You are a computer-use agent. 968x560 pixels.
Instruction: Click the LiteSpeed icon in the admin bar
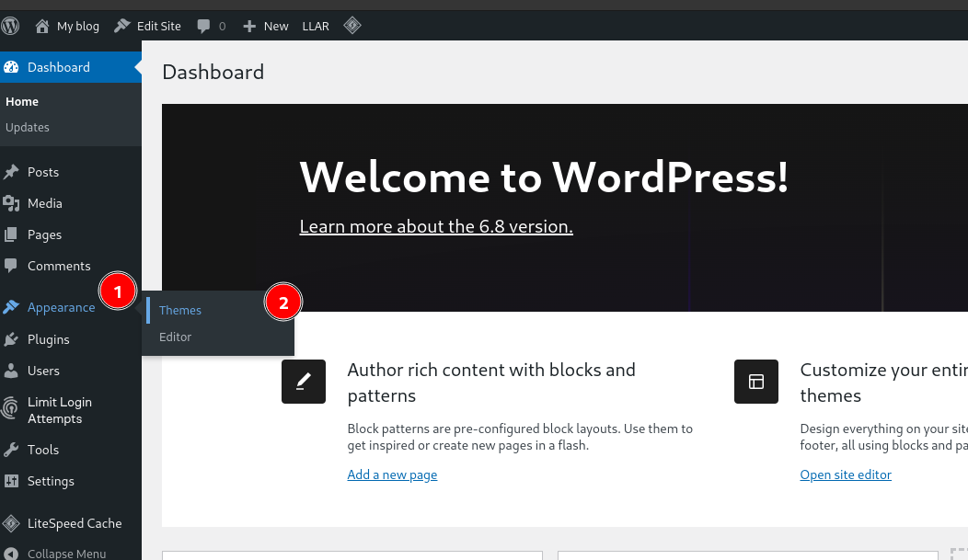(x=352, y=25)
